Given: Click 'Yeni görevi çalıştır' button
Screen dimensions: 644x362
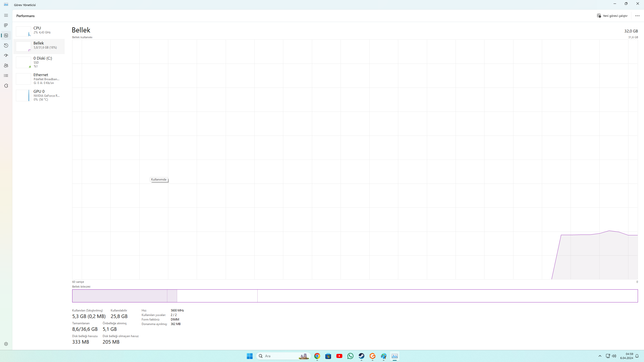Looking at the screenshot, I should [x=612, y=16].
